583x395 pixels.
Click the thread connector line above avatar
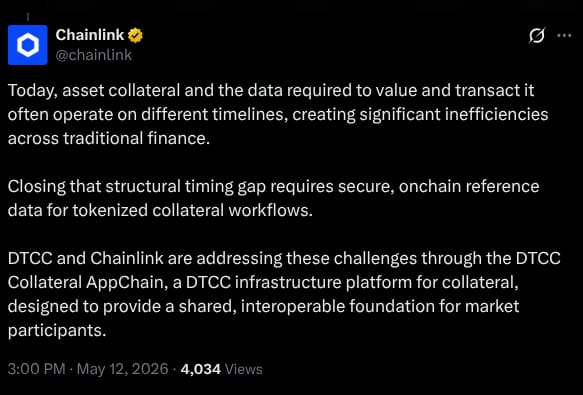[28, 17]
